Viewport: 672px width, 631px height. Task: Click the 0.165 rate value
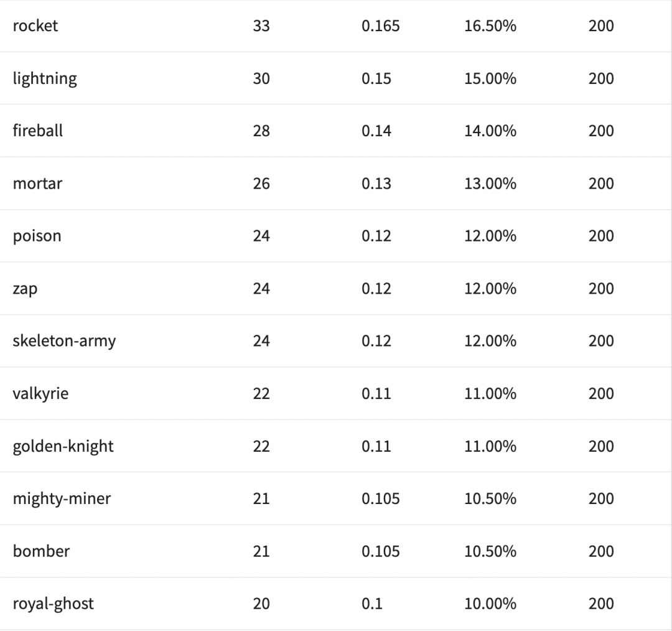tap(380, 26)
